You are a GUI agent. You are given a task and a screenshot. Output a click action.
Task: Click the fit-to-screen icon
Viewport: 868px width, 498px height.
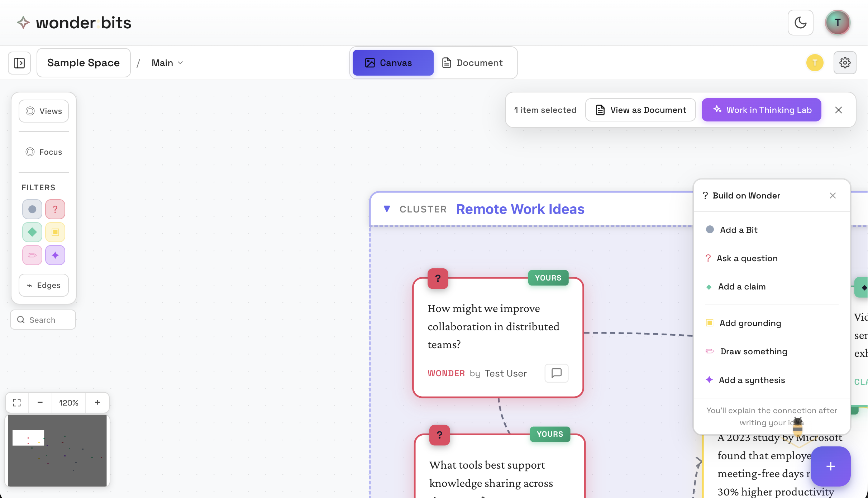17,402
